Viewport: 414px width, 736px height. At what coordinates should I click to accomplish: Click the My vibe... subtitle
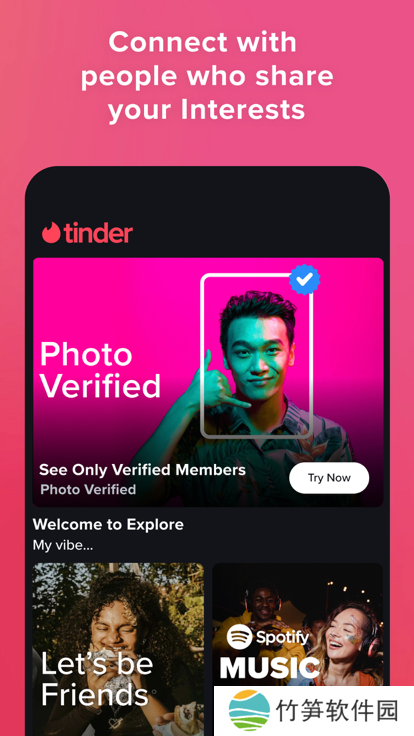coord(63,545)
